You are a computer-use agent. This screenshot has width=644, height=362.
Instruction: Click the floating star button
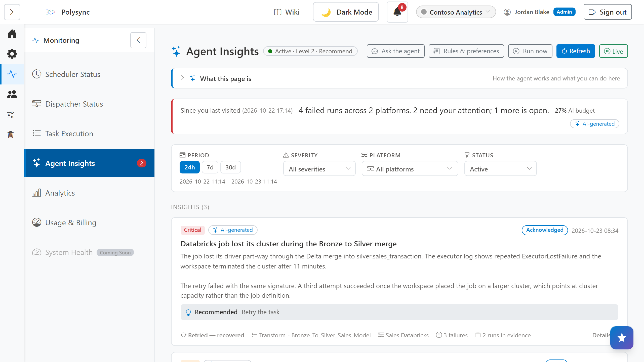(622, 338)
